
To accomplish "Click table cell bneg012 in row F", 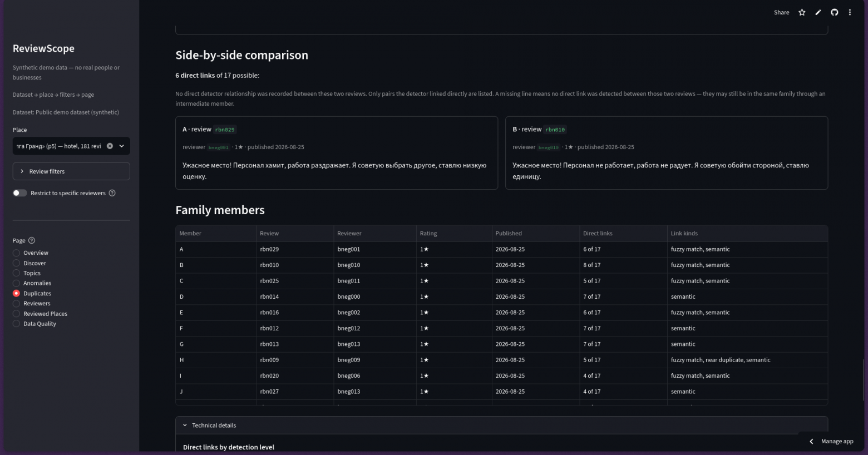I will [x=374, y=328].
